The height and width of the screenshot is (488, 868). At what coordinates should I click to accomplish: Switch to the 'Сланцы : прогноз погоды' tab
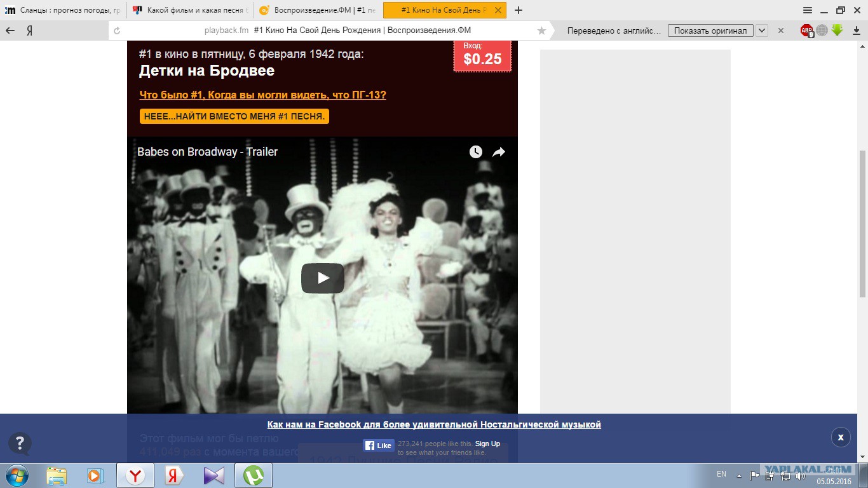click(64, 10)
